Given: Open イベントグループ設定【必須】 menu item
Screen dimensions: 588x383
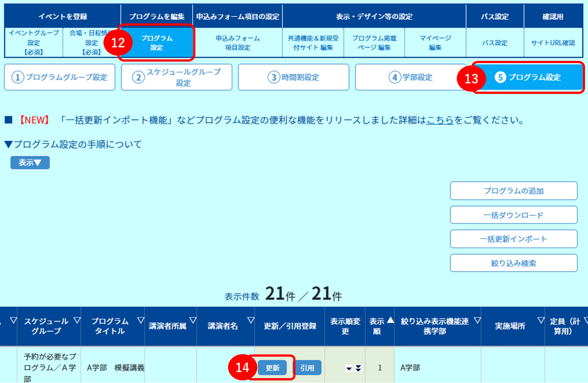Looking at the screenshot, I should [x=34, y=43].
